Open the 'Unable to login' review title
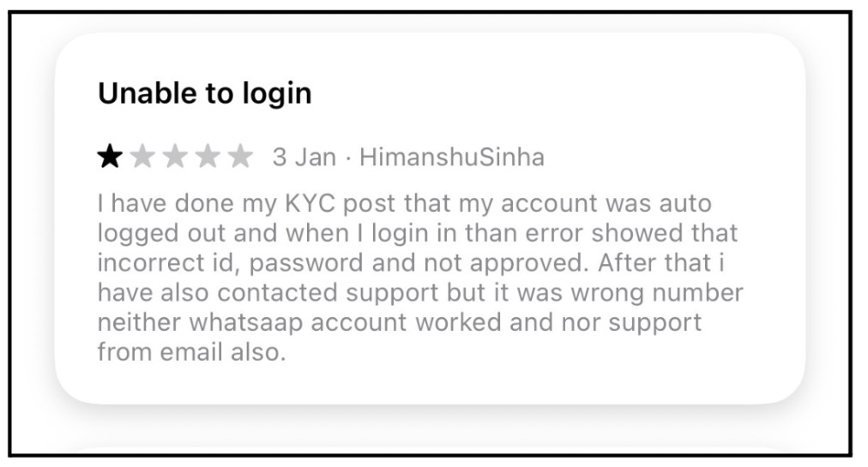The height and width of the screenshot is (467, 868). tap(205, 93)
